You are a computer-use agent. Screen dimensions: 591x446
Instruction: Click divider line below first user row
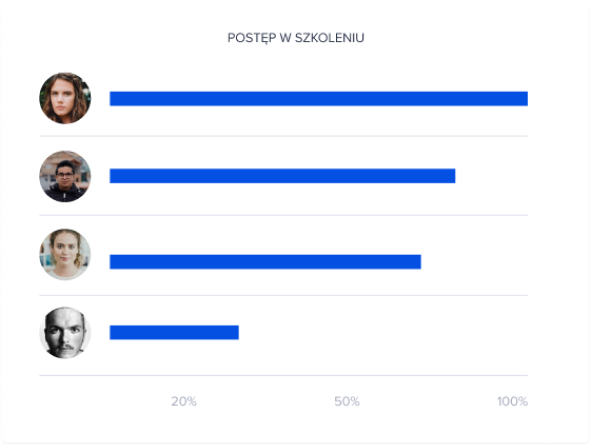(x=283, y=136)
